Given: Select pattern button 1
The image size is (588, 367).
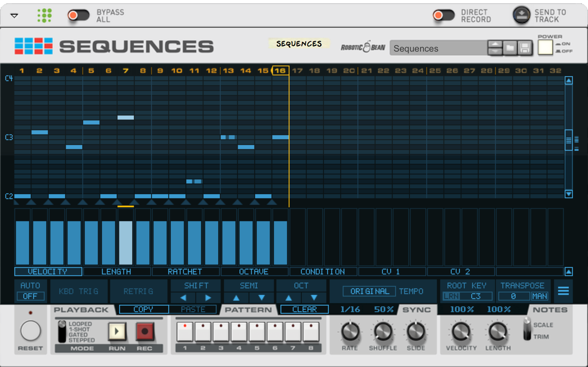Looking at the screenshot, I should tap(185, 332).
